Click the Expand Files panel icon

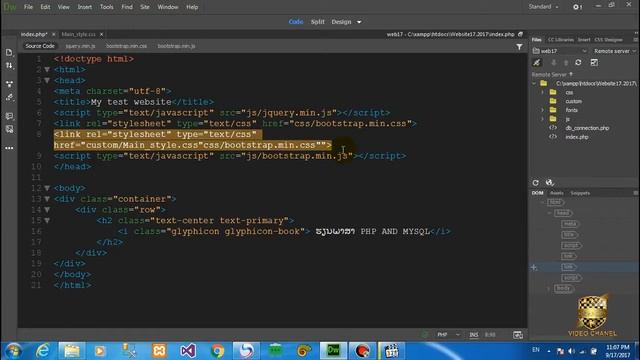click(594, 62)
